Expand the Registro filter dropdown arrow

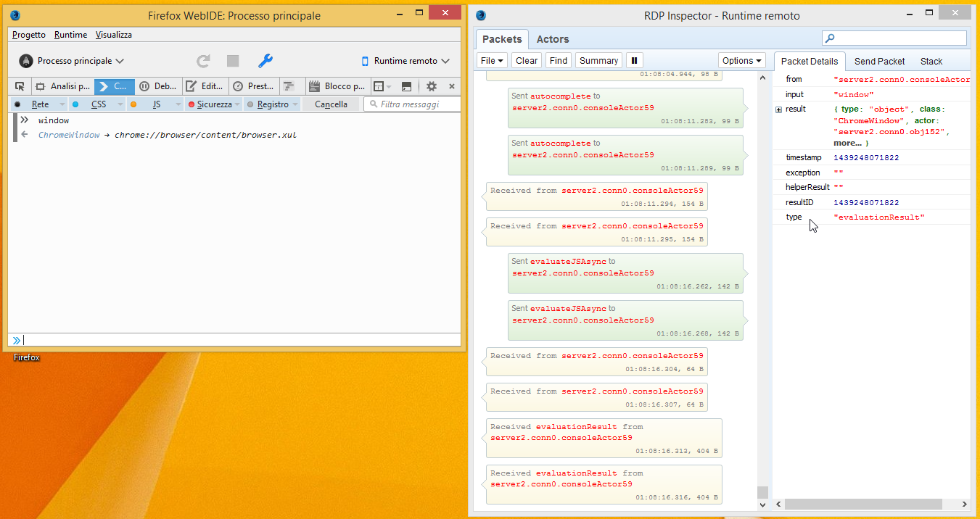pyautogui.click(x=296, y=104)
